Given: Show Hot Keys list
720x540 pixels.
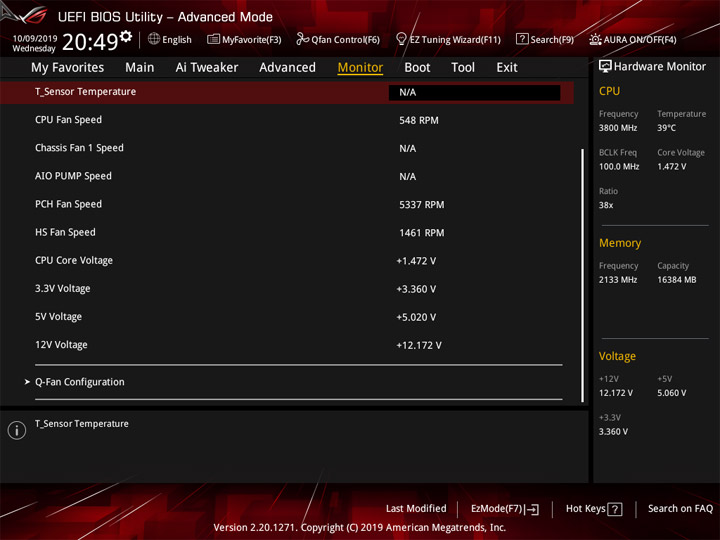Looking at the screenshot, I should (x=585, y=509).
